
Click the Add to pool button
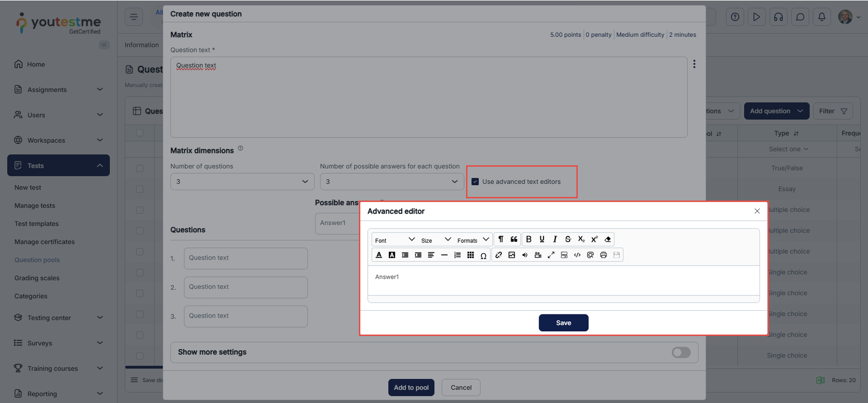(x=411, y=388)
